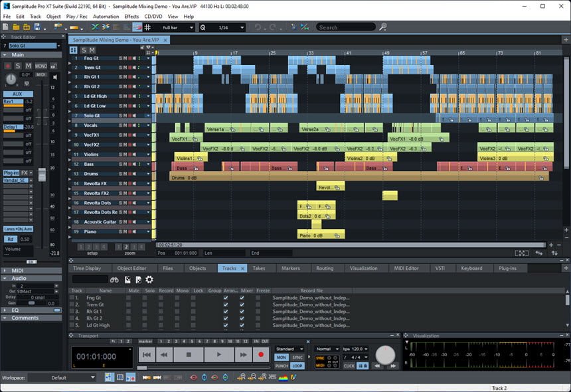Open the CD/DVD menu
Screen dimensions: 571x392
click(153, 17)
